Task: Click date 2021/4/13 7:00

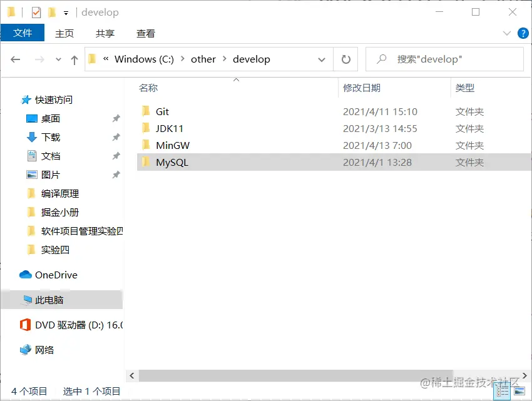Action: pos(377,146)
